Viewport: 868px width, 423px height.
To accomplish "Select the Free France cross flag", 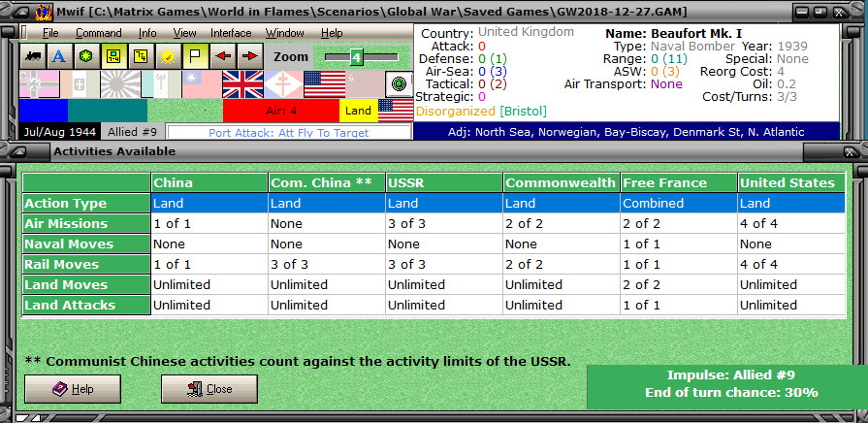I will (283, 84).
